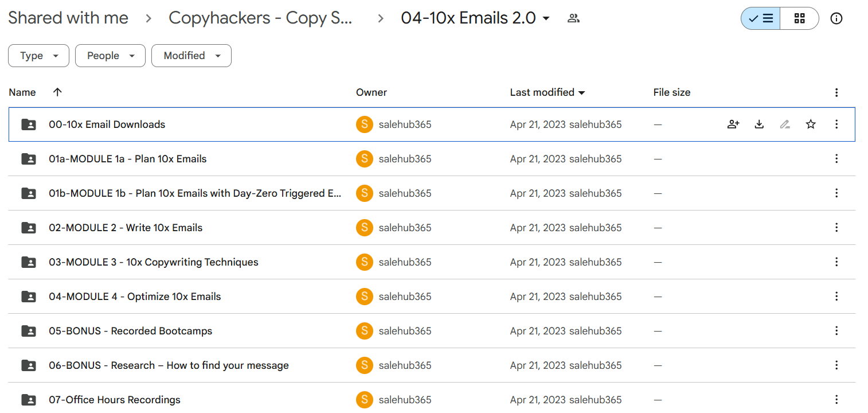868x413 pixels.
Task: Open the view details info icon
Action: tap(836, 18)
